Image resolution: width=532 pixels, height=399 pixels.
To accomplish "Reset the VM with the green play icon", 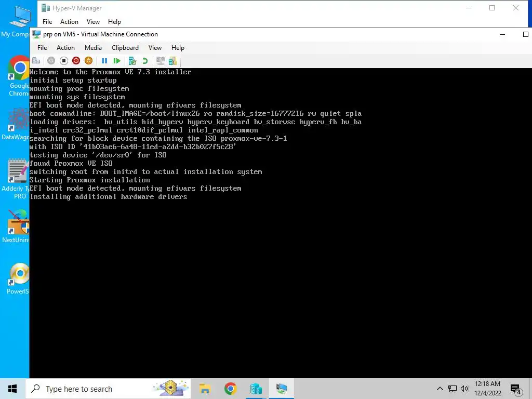I will [x=117, y=61].
